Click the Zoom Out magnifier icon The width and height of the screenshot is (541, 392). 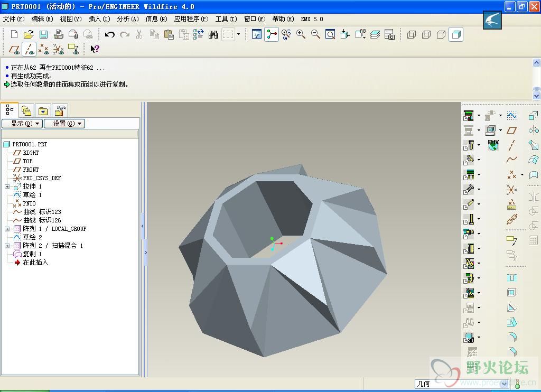315,34
